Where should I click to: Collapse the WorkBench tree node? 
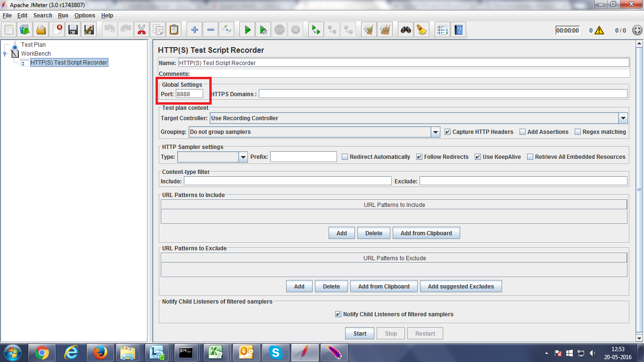(x=5, y=54)
